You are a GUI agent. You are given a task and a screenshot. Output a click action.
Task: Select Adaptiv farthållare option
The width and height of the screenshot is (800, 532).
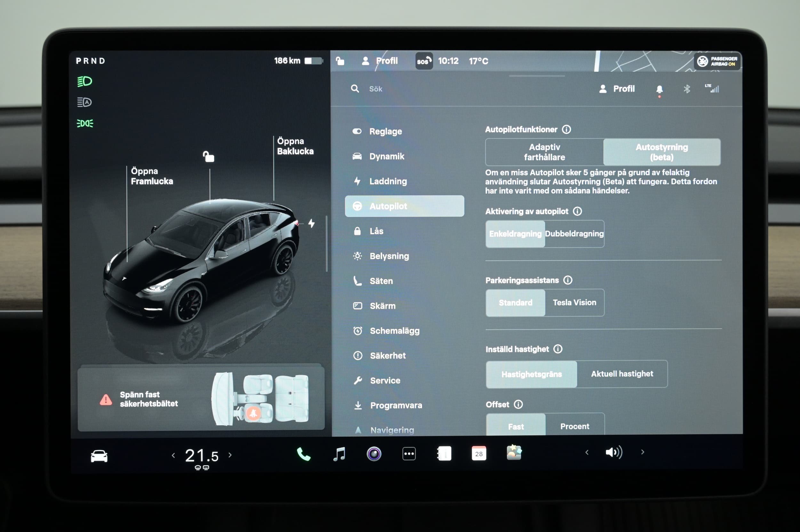(x=544, y=152)
